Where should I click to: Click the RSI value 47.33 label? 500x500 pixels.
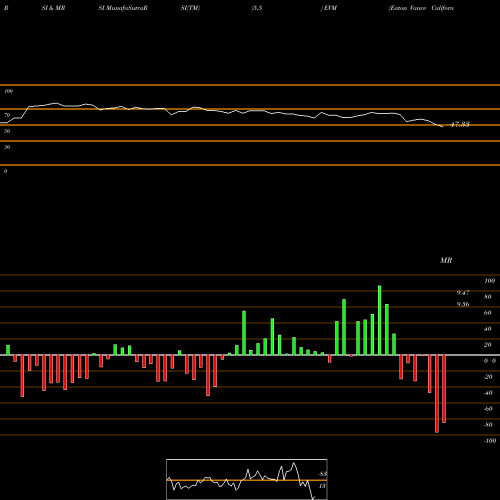coord(460,124)
